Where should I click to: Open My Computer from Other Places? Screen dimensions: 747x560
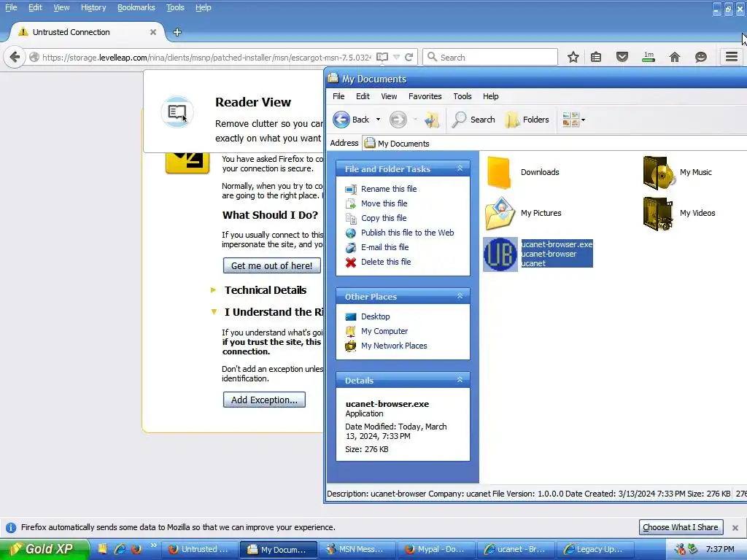[x=384, y=331]
